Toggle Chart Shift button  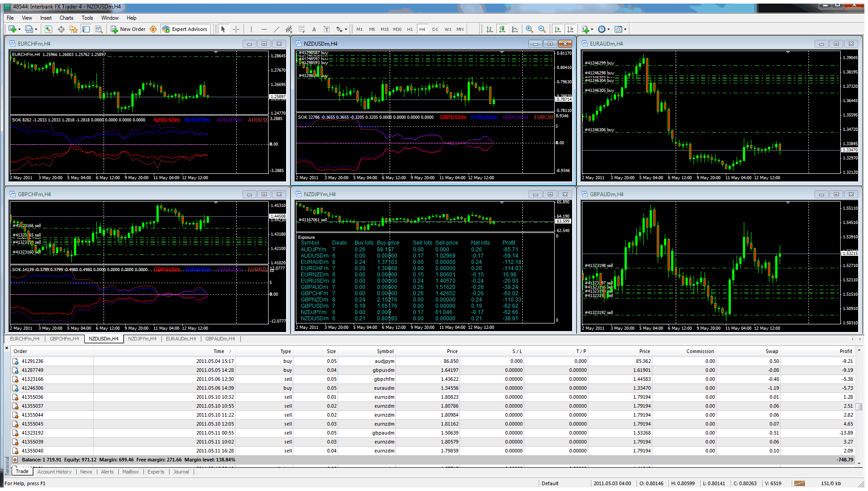570,29
